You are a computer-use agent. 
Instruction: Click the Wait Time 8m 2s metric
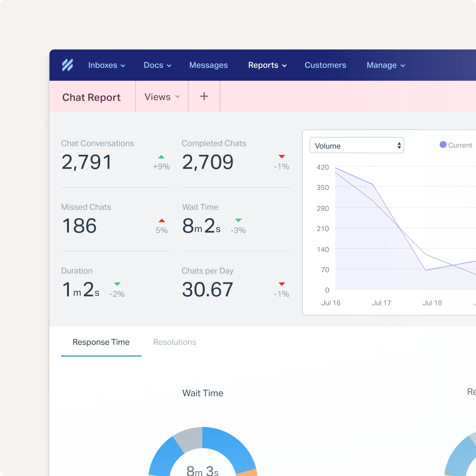pyautogui.click(x=202, y=226)
